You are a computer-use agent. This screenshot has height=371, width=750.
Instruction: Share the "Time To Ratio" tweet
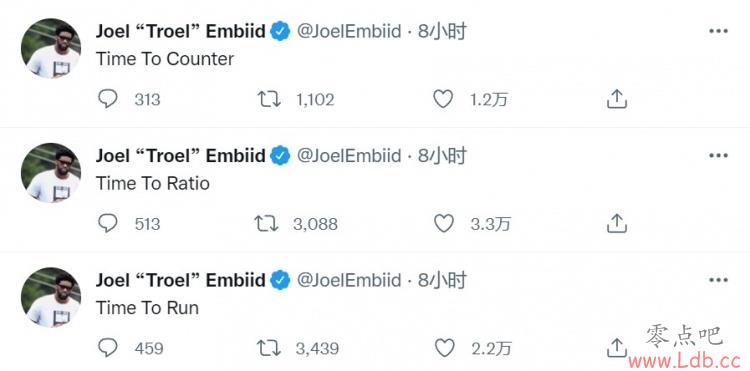click(x=617, y=223)
